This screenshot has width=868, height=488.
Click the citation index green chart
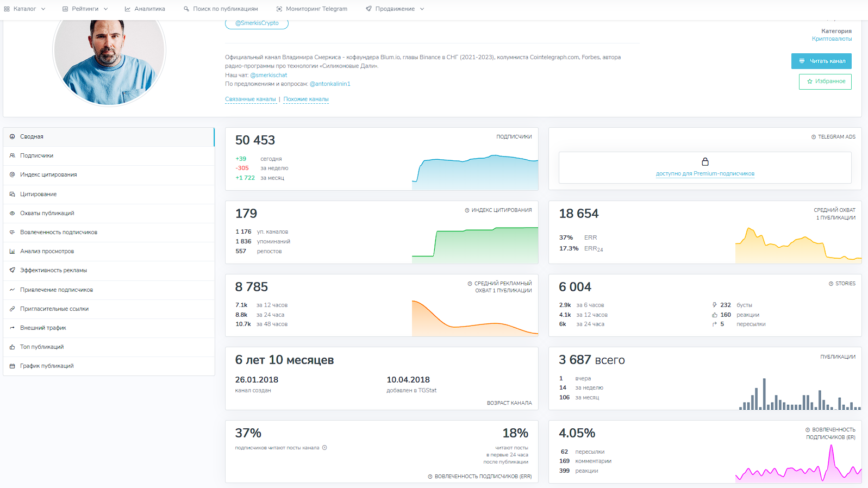coord(475,245)
